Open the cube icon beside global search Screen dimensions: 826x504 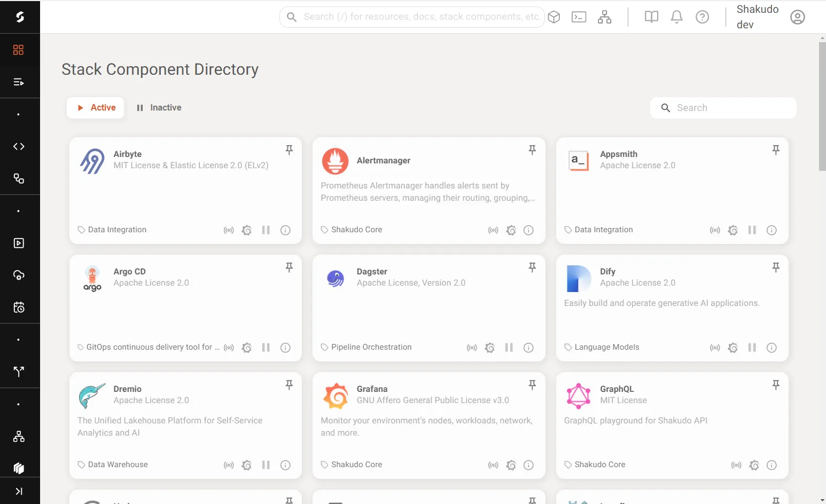[554, 17]
